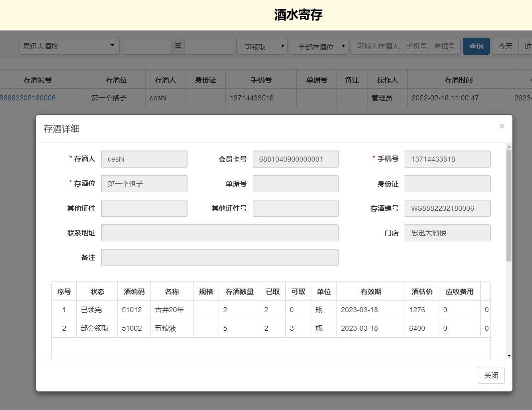Click the 存酒时间 column header in main table

coord(458,80)
